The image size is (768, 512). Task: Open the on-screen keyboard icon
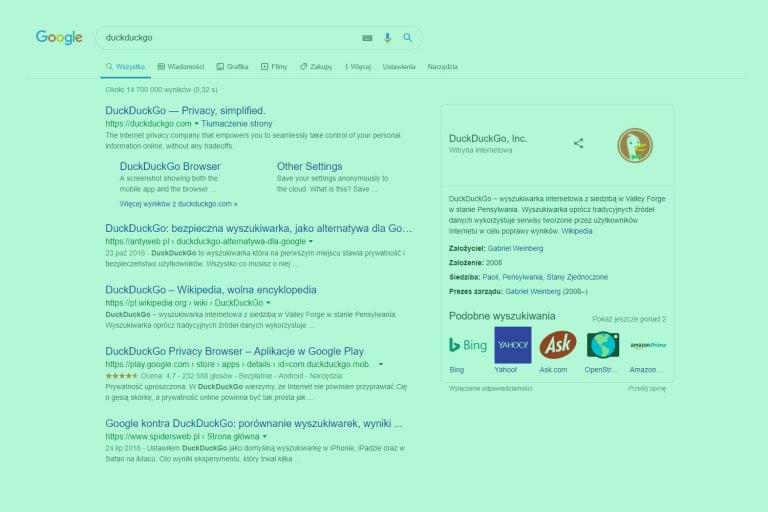[367, 38]
